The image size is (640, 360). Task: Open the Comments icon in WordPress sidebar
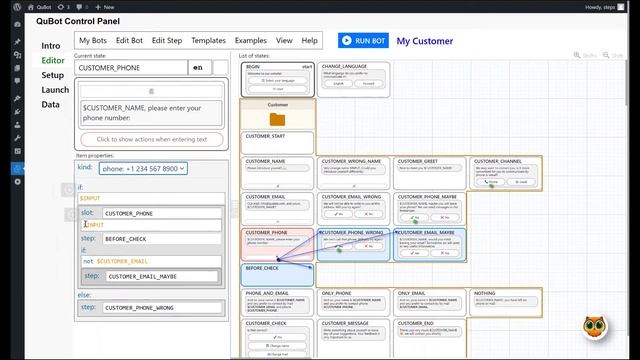17,81
